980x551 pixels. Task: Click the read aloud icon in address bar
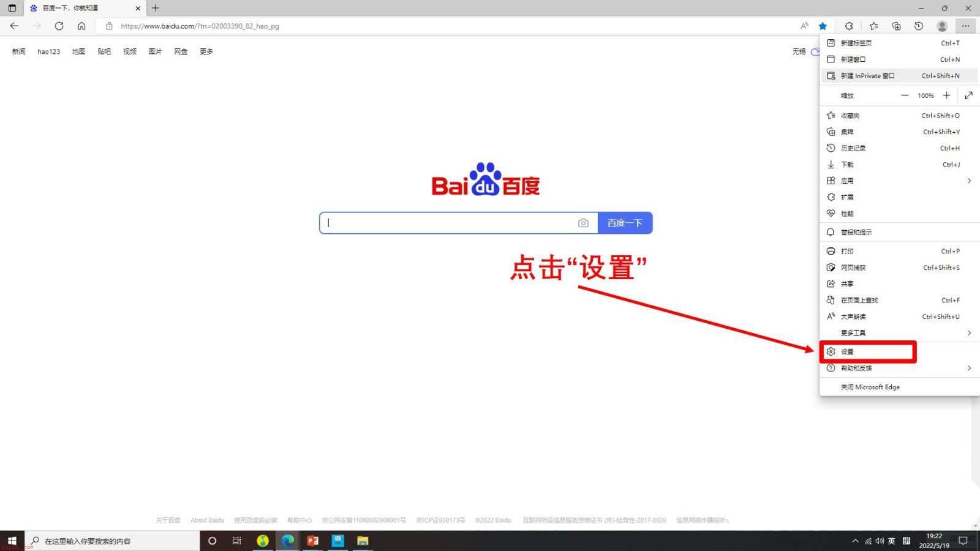point(804,26)
